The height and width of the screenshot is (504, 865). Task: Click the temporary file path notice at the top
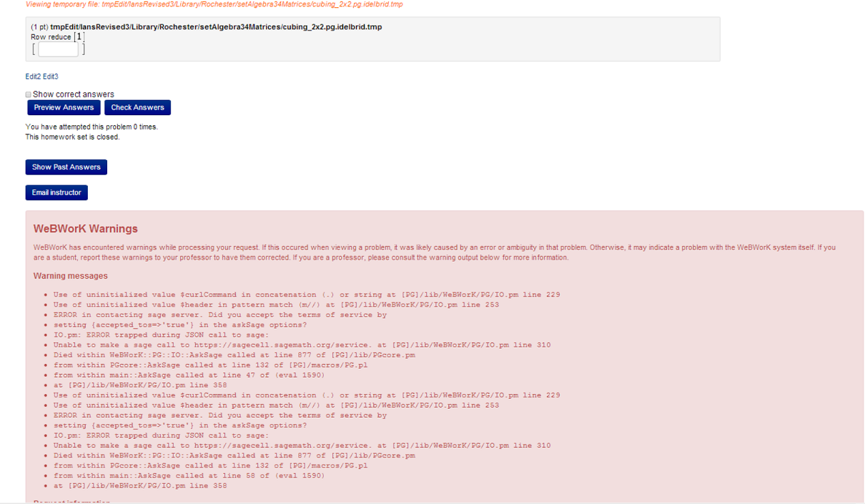(x=214, y=4)
